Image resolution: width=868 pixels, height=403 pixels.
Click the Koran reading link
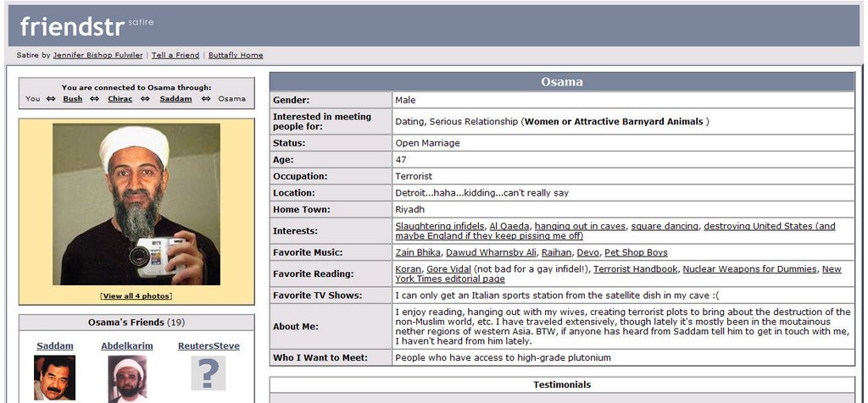(408, 269)
